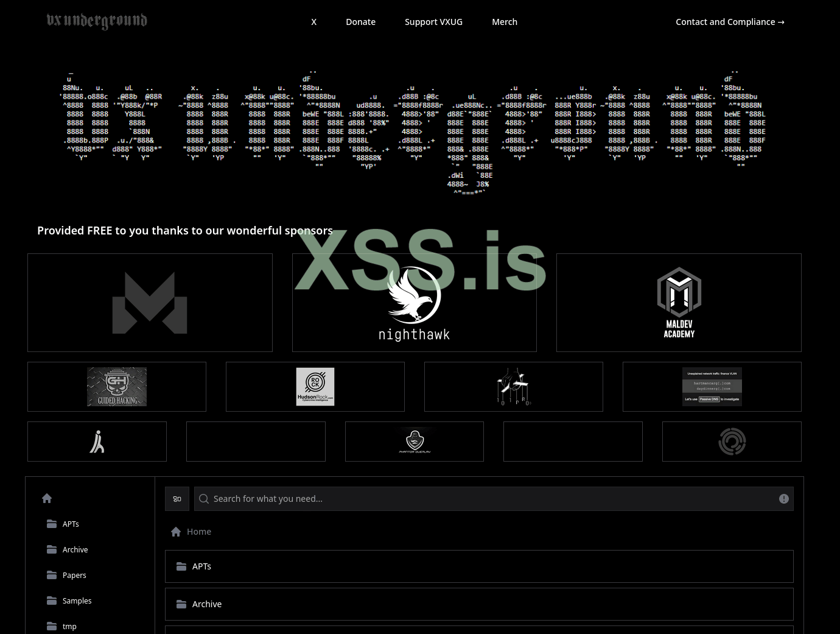This screenshot has height=634, width=840.
Task: Open the dark M logo sponsor card
Action: click(x=150, y=303)
